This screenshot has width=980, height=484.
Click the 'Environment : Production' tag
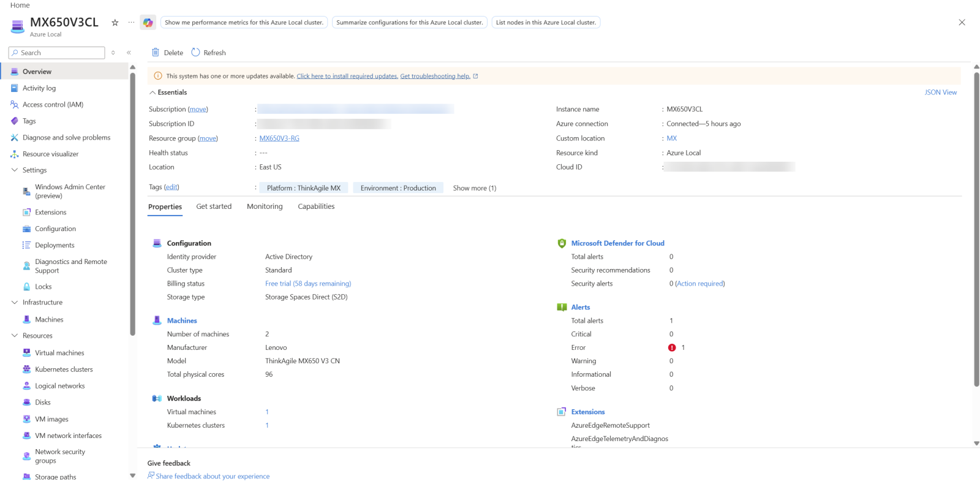[398, 188]
